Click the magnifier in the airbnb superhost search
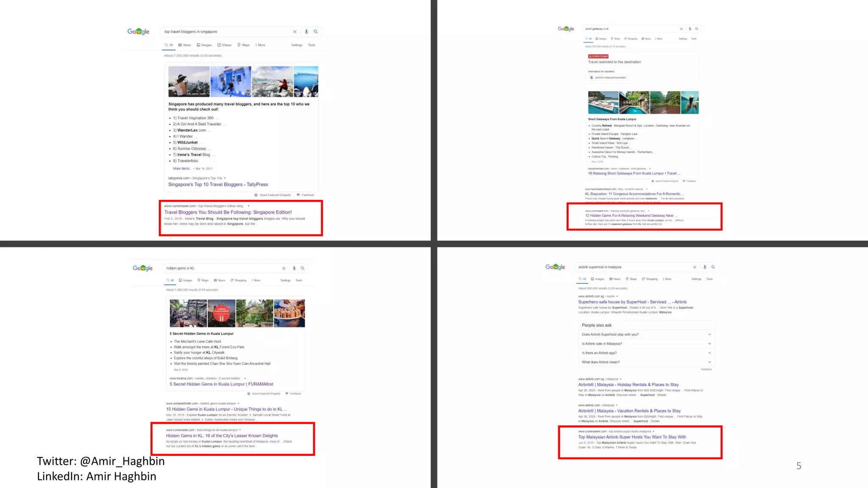Image resolution: width=868 pixels, height=488 pixels. pos(713,267)
